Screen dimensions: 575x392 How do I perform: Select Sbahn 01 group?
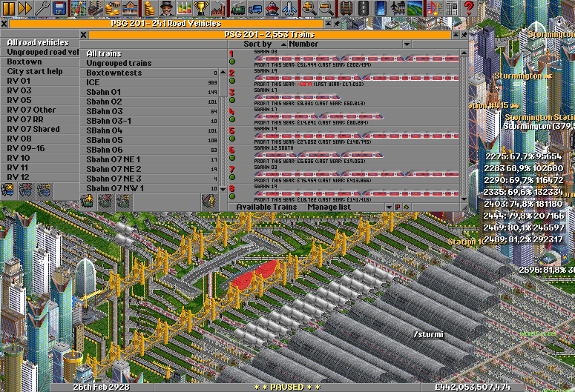pos(149,92)
